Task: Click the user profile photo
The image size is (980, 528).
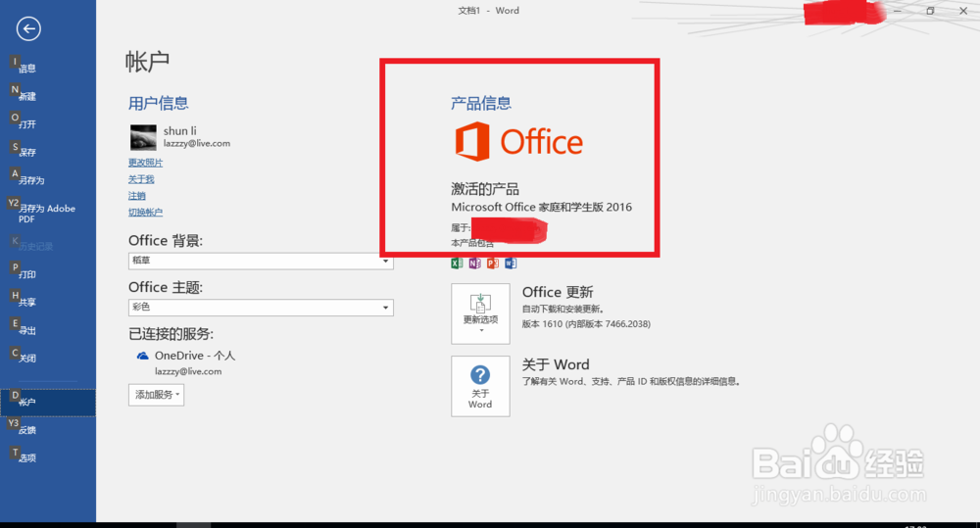Action: click(143, 137)
